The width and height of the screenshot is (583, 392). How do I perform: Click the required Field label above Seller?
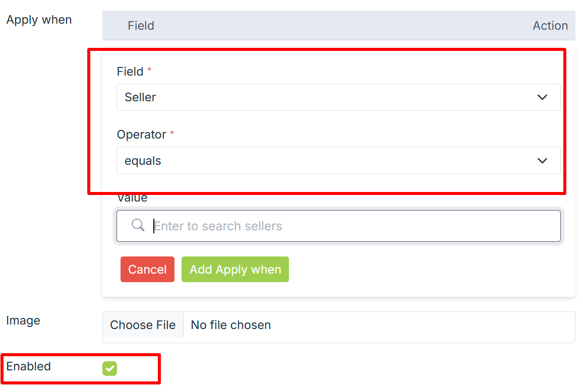130,72
